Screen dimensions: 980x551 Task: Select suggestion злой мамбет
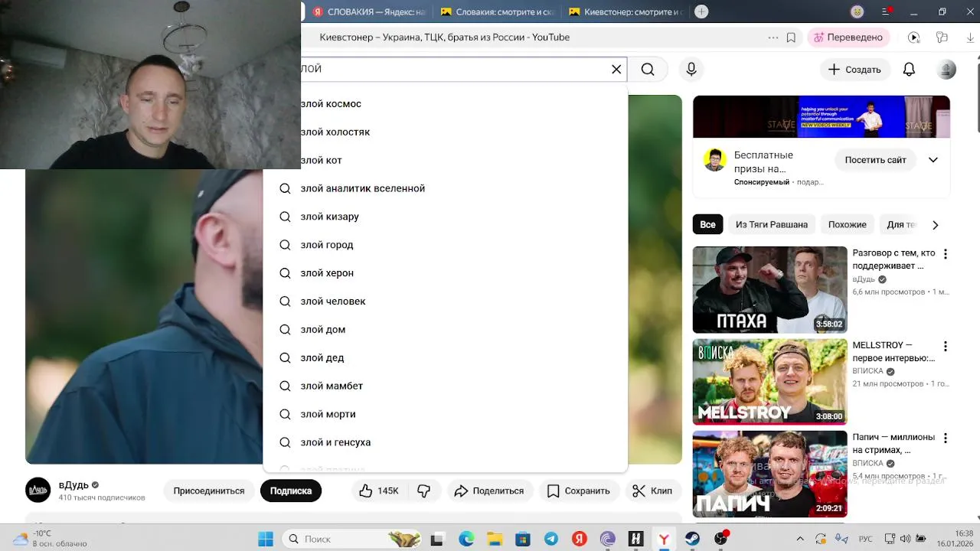[x=446, y=386]
